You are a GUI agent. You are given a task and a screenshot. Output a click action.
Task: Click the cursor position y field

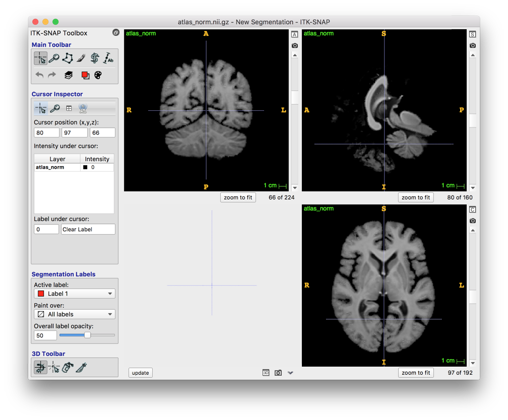[x=75, y=133]
